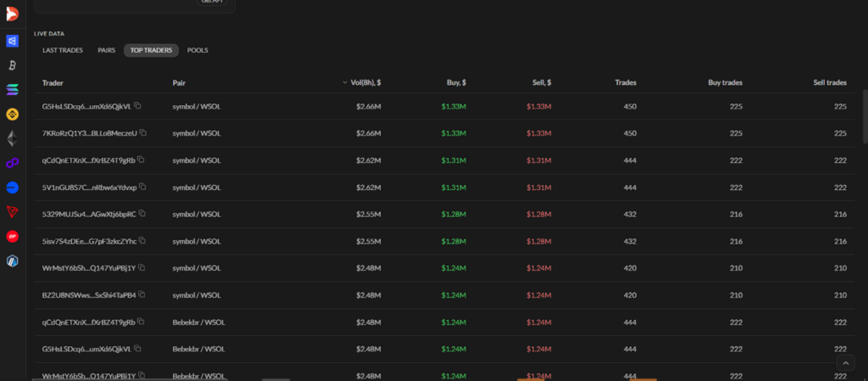Select the Arbitrum network icon
Image resolution: width=868 pixels, height=381 pixels.
12,261
